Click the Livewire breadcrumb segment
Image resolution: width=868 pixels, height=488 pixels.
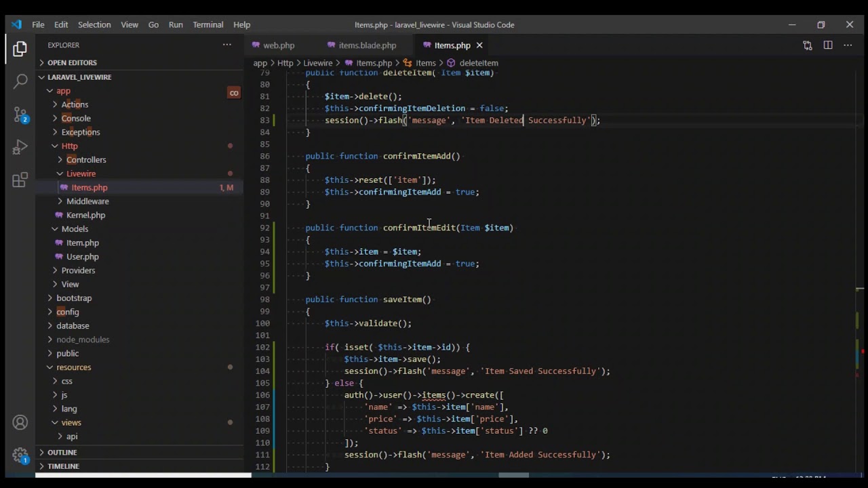click(x=318, y=63)
